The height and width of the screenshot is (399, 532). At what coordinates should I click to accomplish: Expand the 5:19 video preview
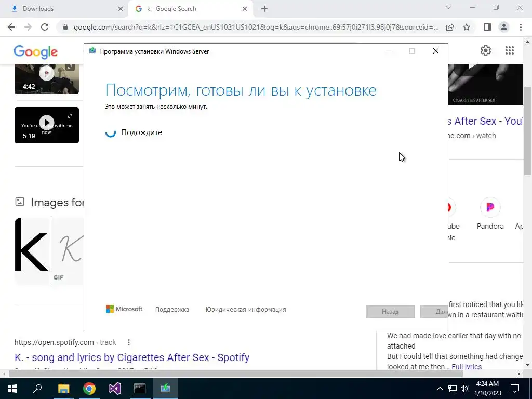tap(70, 116)
